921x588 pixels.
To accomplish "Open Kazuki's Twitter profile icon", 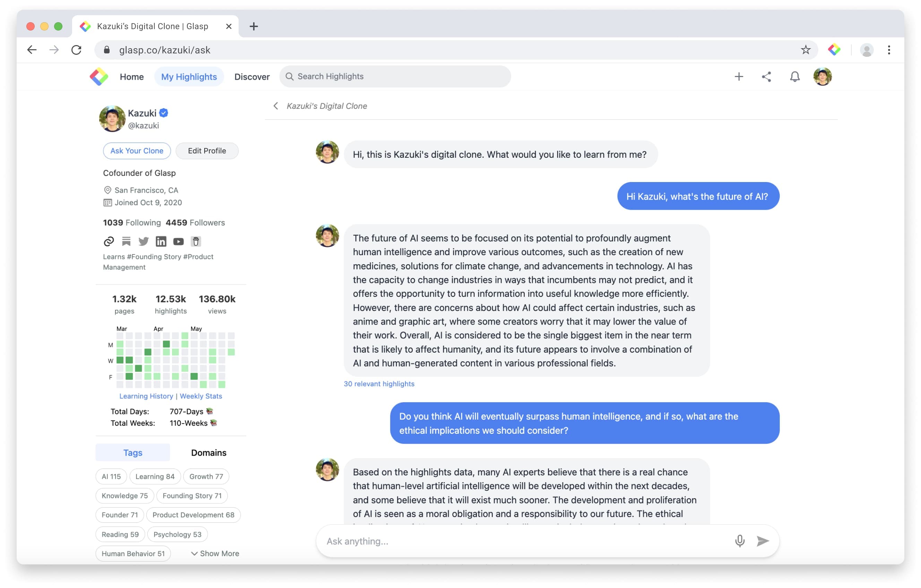I will [144, 241].
